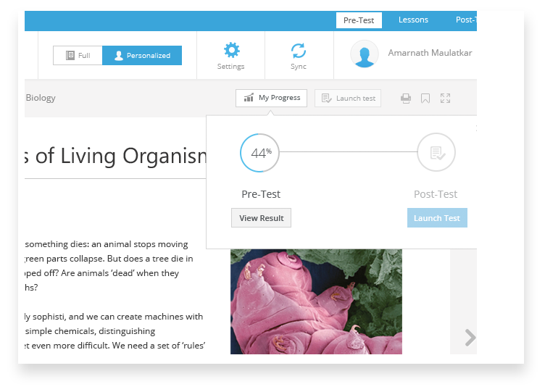Open the Lessons tab
Screen dimensions: 545x392
[x=413, y=20]
